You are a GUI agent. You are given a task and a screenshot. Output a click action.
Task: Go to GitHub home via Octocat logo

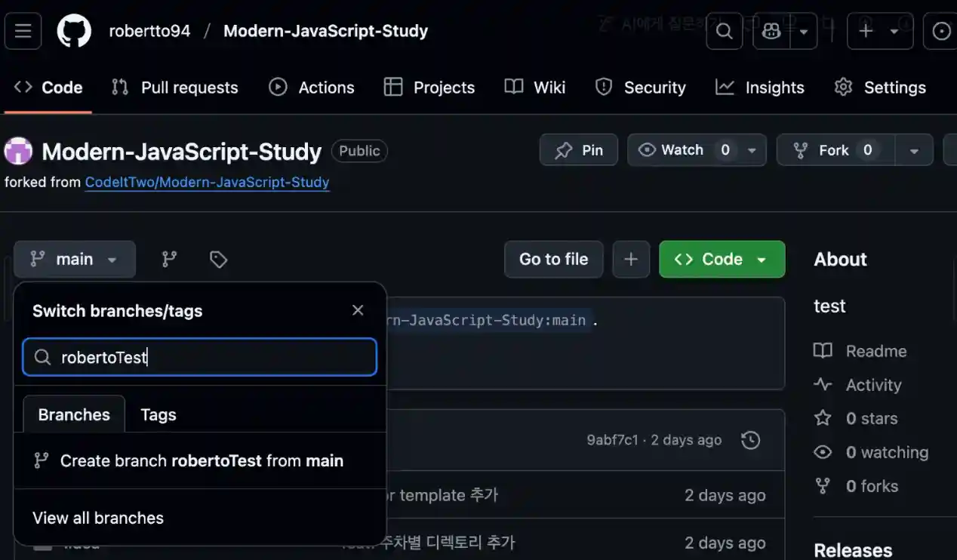pyautogui.click(x=74, y=31)
